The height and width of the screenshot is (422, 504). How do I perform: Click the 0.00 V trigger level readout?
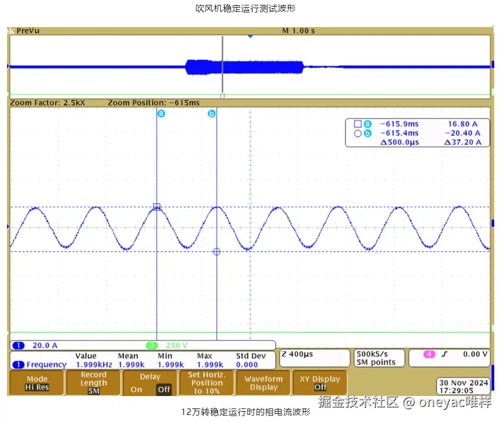click(475, 354)
